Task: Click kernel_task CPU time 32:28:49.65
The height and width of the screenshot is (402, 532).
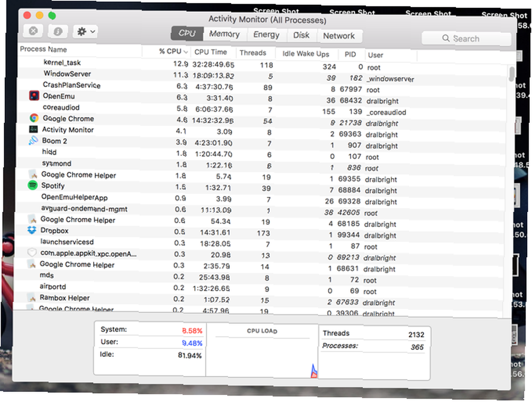Action: 213,64
